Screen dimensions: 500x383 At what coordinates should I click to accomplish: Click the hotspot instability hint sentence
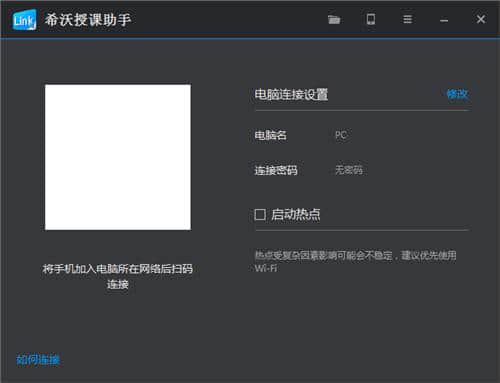point(355,262)
